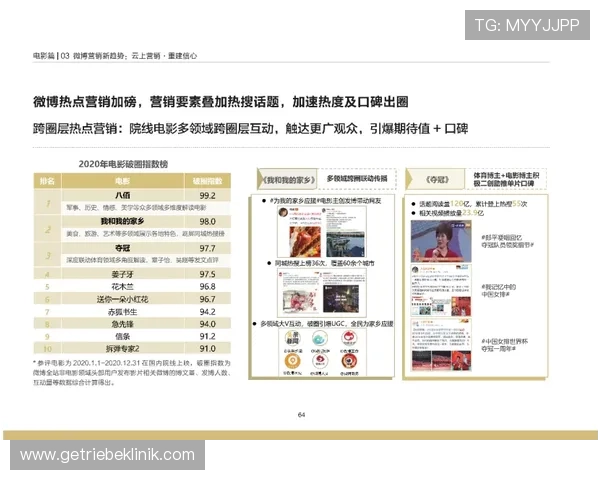Image resolution: width=600 pixels, height=480 pixels.
Task: Click the 2020年电影破圈指数榜 table title
Action: pos(123,164)
